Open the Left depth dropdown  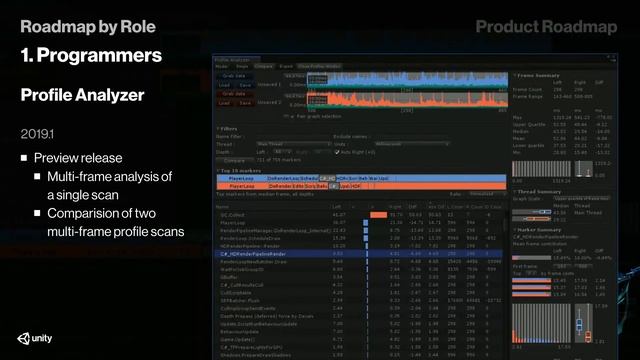tap(282, 152)
